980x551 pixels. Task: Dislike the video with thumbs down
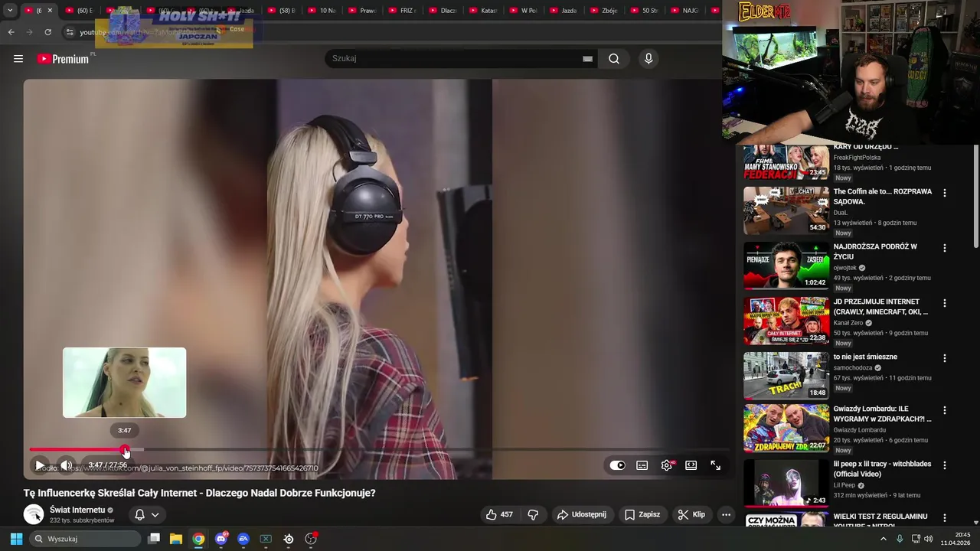tap(534, 515)
